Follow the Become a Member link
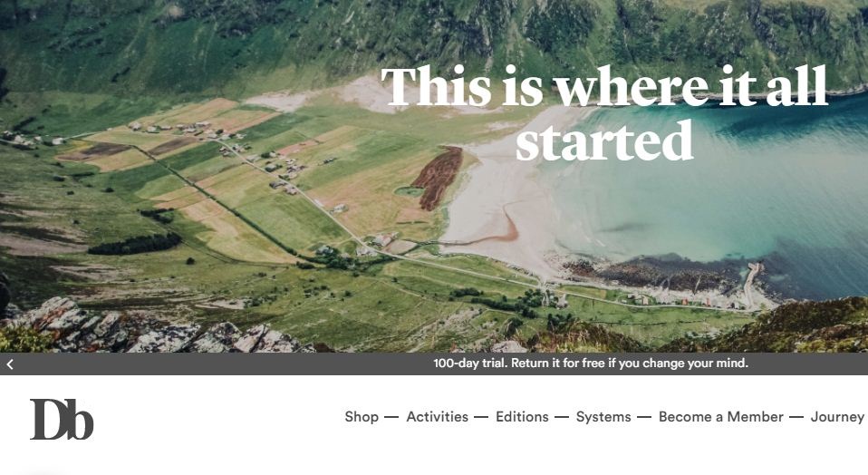This screenshot has height=475, width=868. (x=720, y=417)
